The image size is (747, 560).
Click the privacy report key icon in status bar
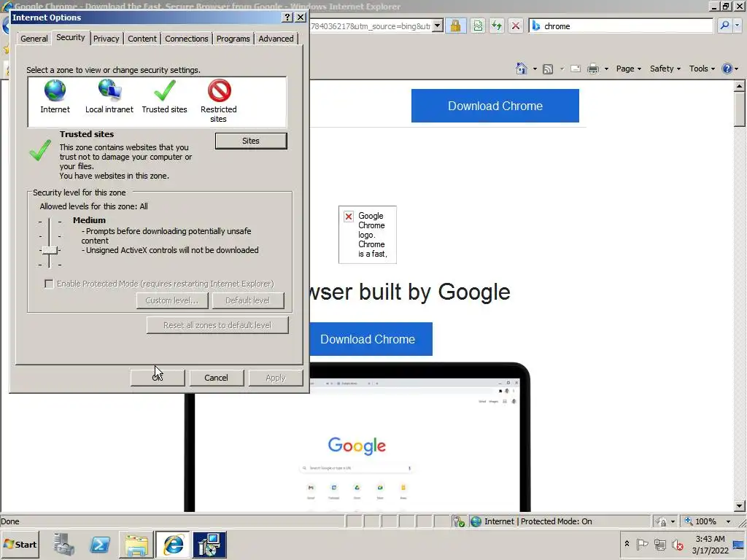(x=459, y=521)
